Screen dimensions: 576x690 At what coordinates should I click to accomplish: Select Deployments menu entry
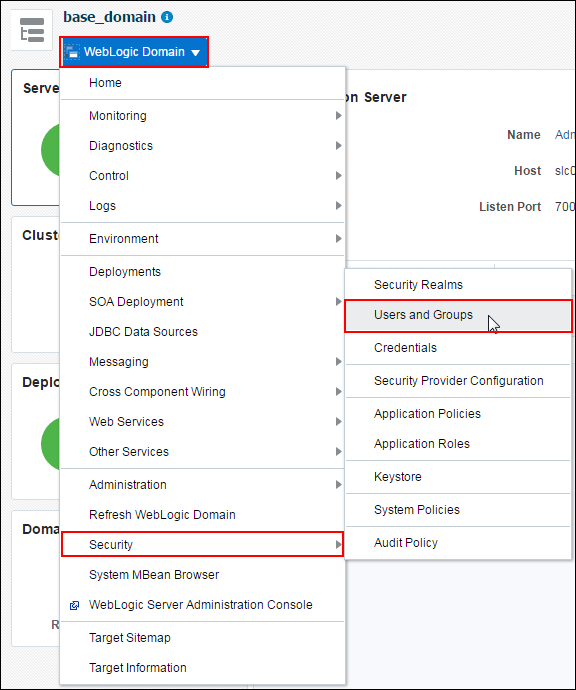click(x=202, y=272)
